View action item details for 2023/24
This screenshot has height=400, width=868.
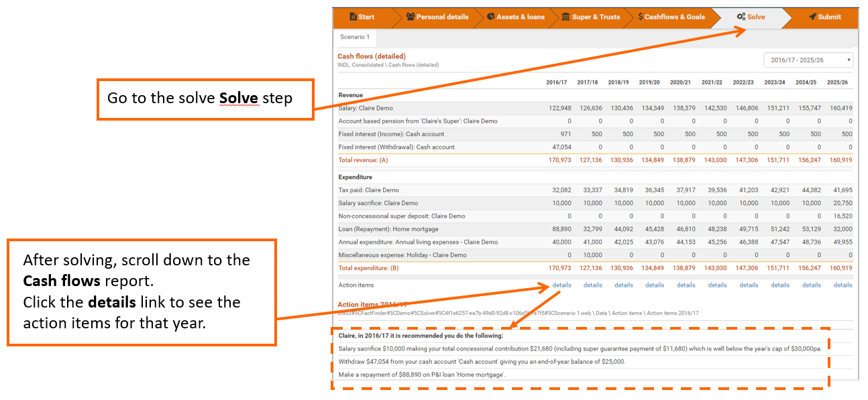click(780, 285)
